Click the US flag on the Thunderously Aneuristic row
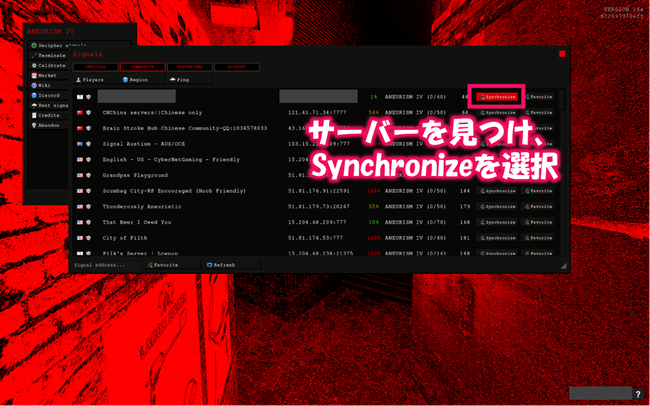 click(x=80, y=207)
